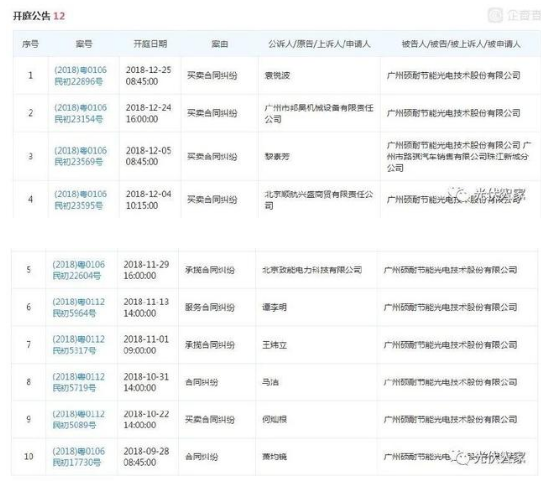Click the 企查查 logo icon at top right

[x=495, y=15]
